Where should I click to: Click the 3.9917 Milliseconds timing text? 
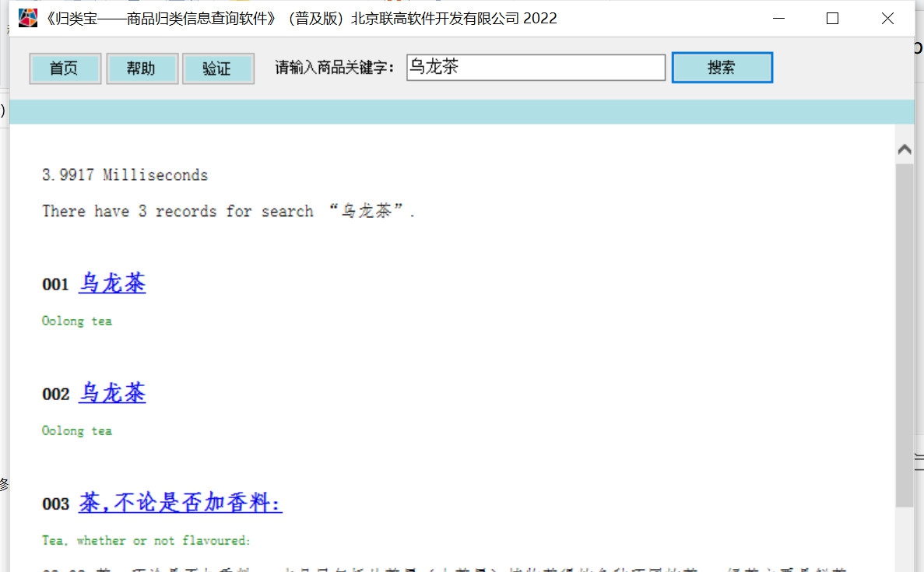[x=125, y=174]
